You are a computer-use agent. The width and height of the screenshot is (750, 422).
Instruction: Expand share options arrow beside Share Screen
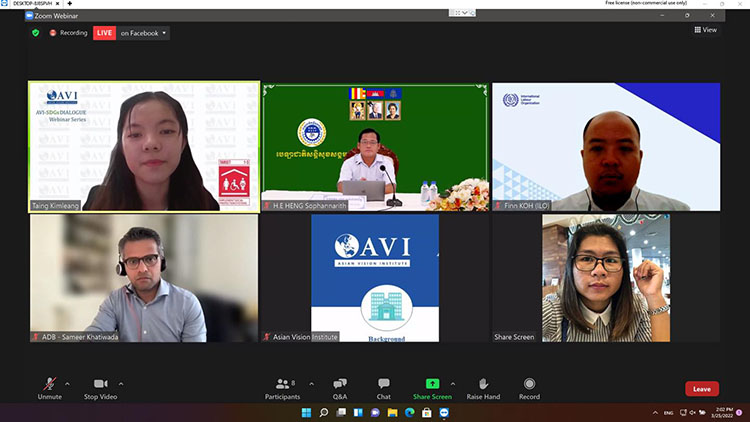(452, 383)
